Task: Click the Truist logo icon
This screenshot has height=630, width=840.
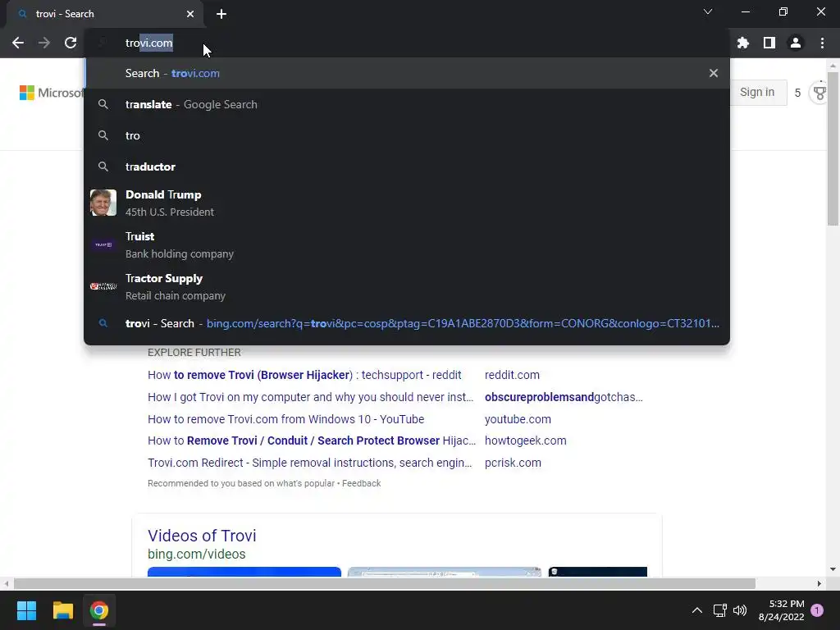Action: pyautogui.click(x=103, y=244)
